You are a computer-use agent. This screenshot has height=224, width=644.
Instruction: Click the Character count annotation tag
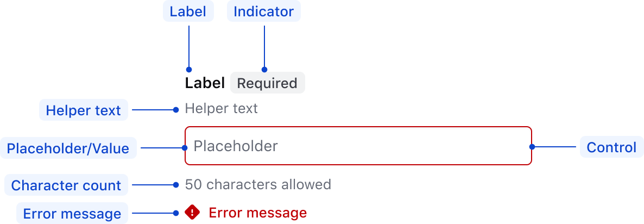66,185
